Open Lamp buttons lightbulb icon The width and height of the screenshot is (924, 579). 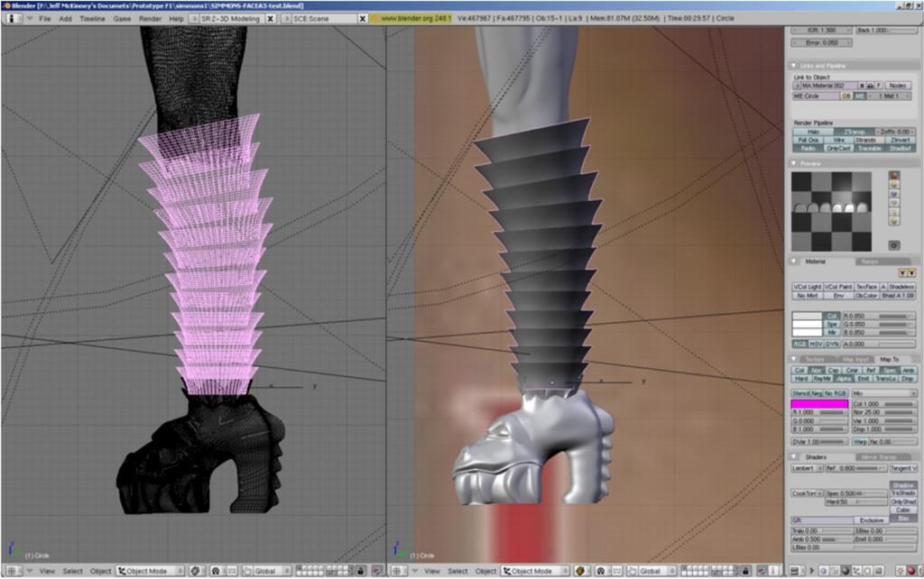pyautogui.click(x=901, y=571)
